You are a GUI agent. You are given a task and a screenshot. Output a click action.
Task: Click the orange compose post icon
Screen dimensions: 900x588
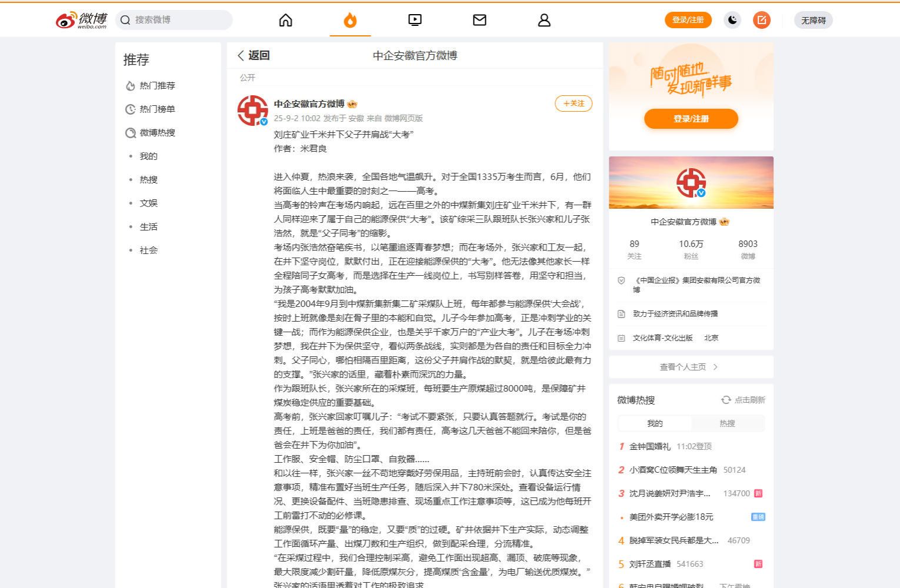click(x=761, y=21)
